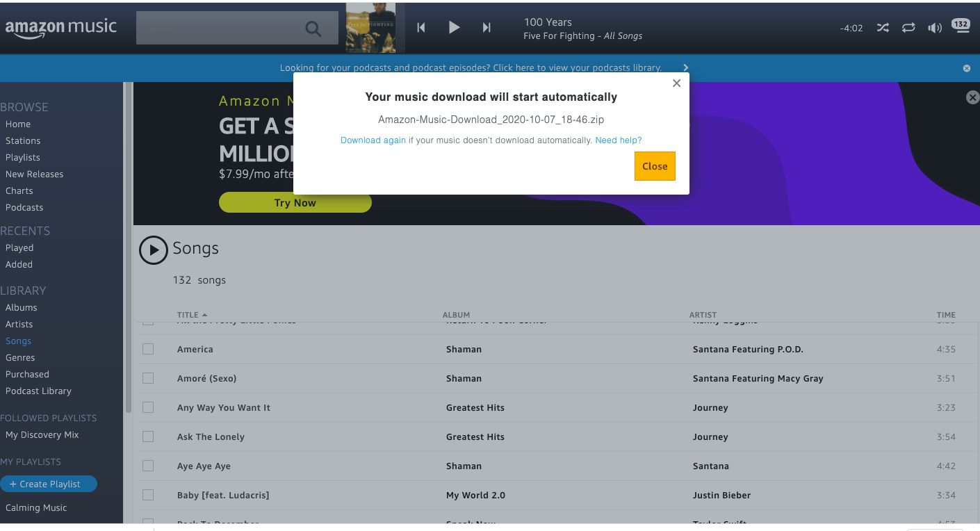Click the Shaman album in America row
This screenshot has height=531, width=980.
click(x=464, y=349)
